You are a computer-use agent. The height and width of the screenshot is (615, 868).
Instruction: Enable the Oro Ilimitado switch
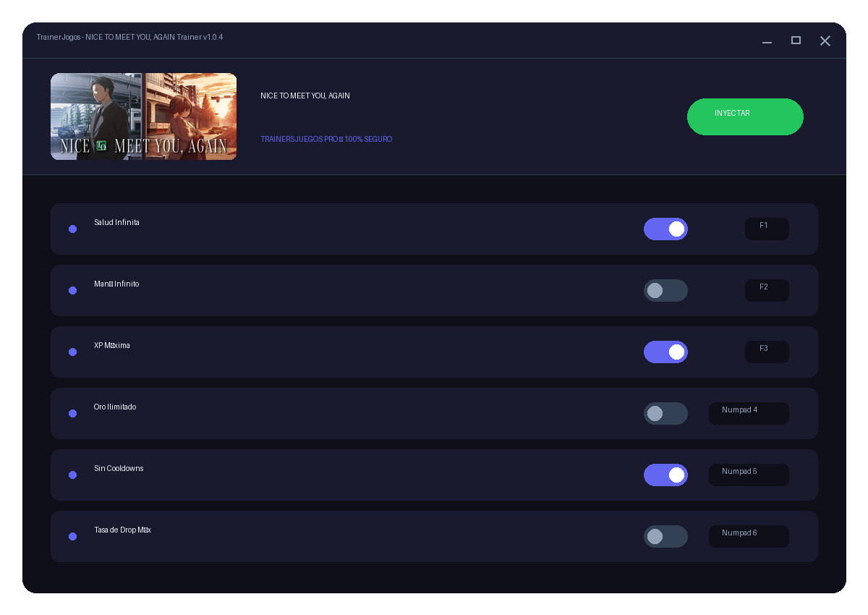(665, 413)
